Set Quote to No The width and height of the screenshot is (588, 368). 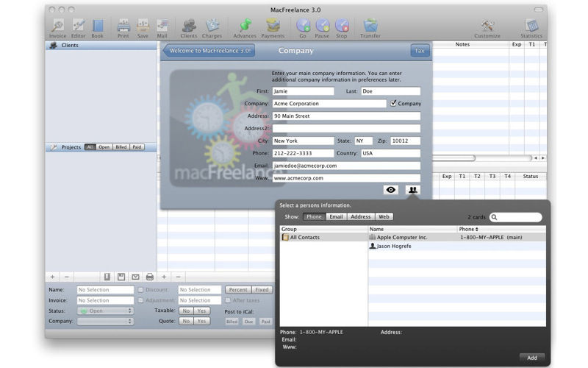(187, 321)
